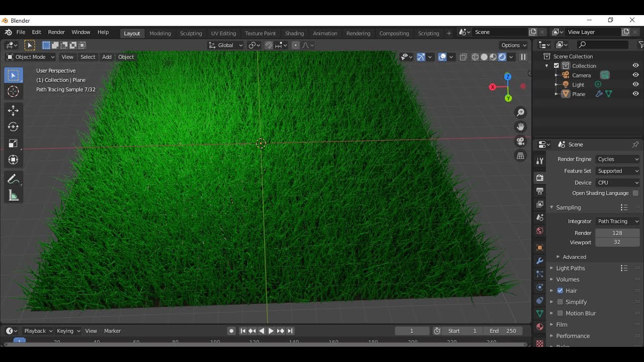644x362 pixels.
Task: Open the Object Data properties tab
Action: click(540, 313)
